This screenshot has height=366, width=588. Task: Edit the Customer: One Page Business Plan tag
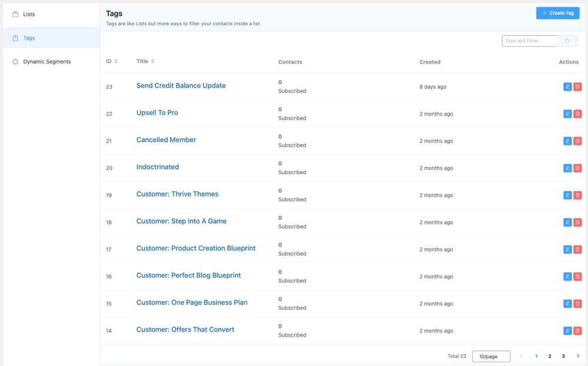(x=567, y=303)
